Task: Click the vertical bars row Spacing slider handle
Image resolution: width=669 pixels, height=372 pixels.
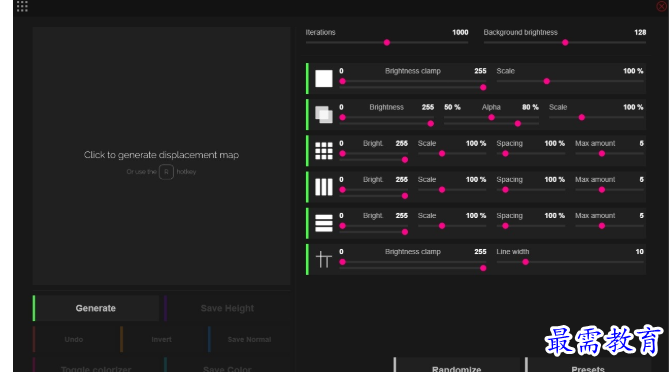Action: (505, 190)
